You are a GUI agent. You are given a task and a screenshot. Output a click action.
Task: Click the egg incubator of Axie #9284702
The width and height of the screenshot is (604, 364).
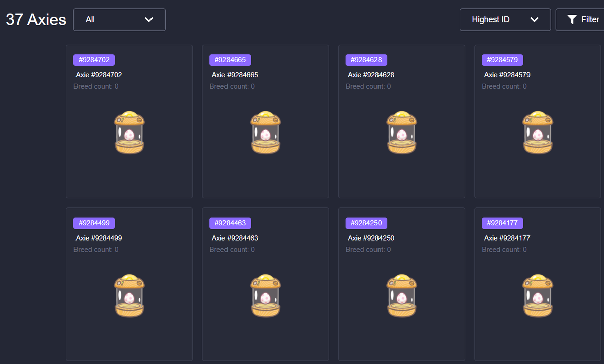coord(129,133)
